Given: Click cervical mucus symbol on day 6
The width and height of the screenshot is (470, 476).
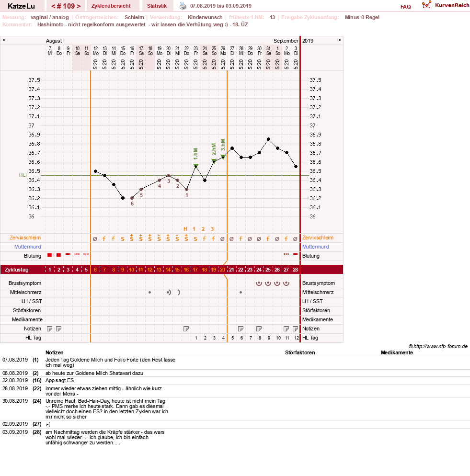Looking at the screenshot, I should [95, 239].
